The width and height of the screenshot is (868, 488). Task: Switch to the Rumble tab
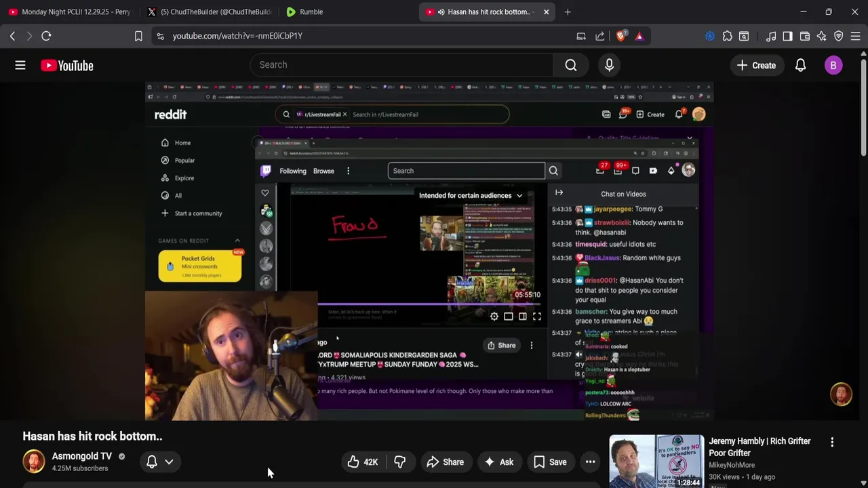click(346, 12)
